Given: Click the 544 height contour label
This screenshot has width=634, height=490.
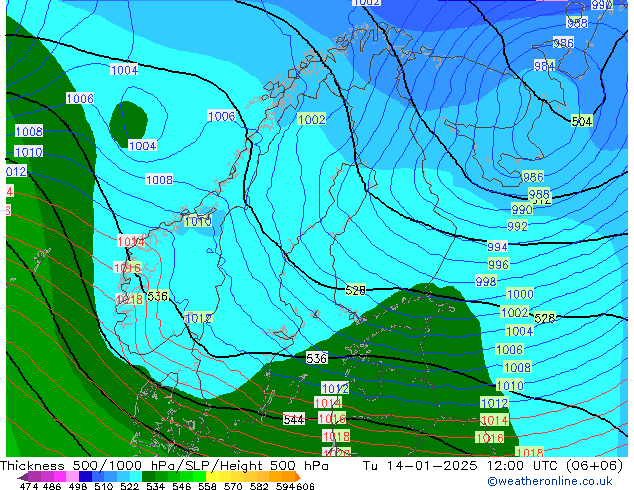Looking at the screenshot, I should click(x=294, y=420).
